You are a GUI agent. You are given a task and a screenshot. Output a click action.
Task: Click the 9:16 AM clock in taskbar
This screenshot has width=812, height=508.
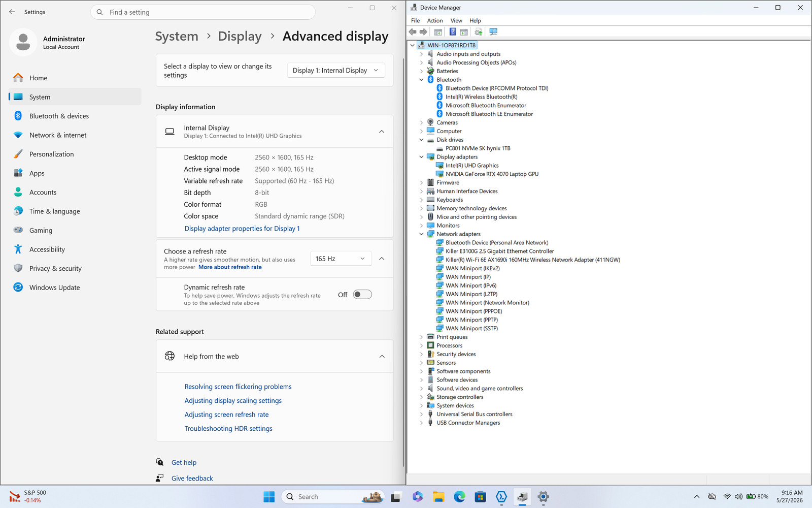[792, 493]
